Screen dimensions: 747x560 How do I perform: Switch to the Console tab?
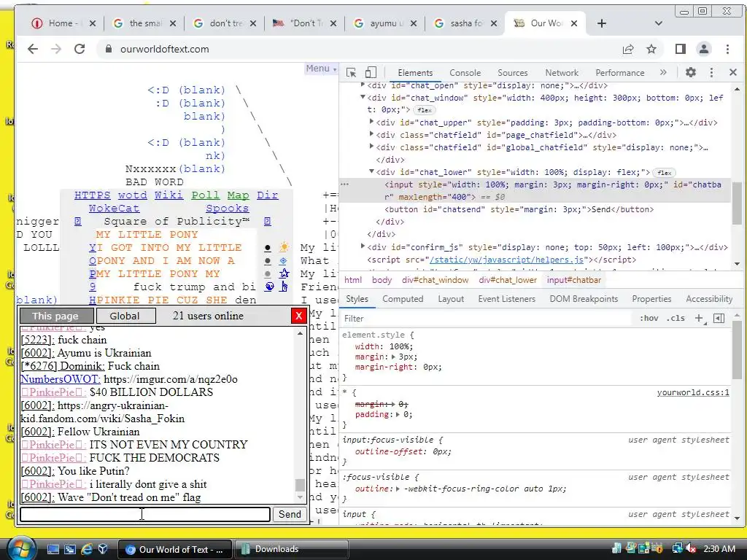(465, 73)
